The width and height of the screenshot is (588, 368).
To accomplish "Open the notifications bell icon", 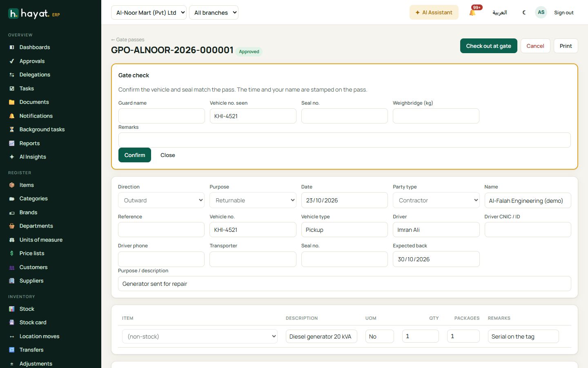I will 472,13.
